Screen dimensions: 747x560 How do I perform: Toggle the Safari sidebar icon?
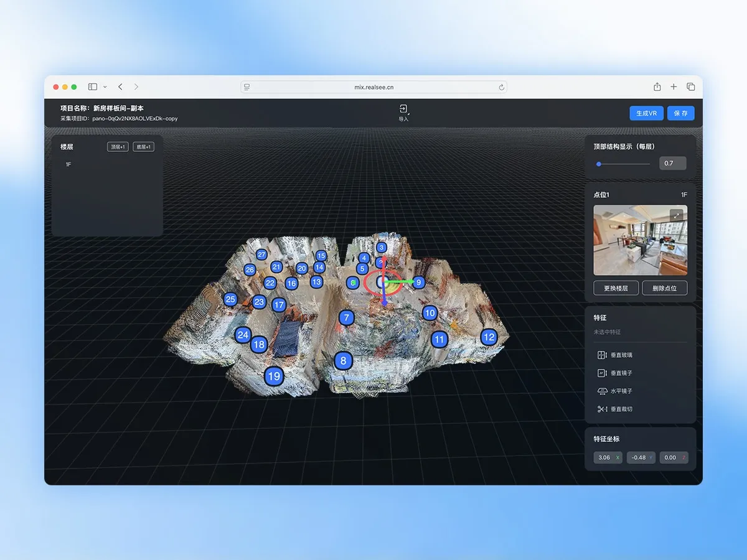tap(93, 87)
